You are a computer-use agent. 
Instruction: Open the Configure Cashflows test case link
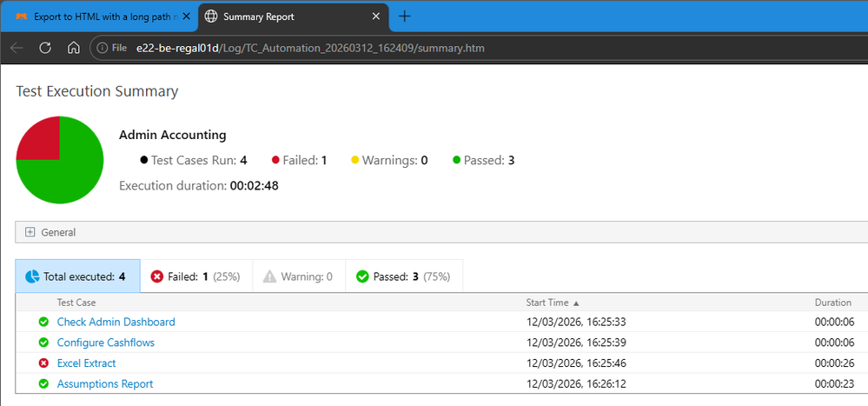[x=105, y=343]
